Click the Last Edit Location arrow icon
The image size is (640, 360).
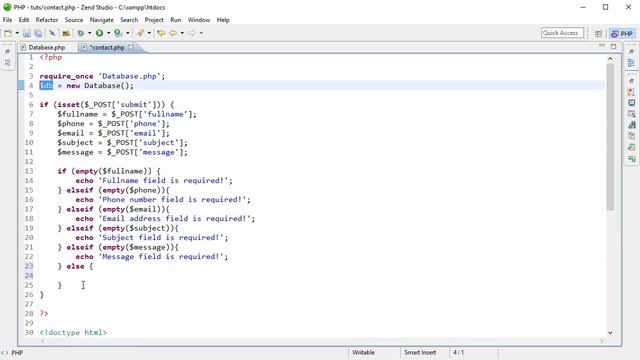[x=161, y=33]
